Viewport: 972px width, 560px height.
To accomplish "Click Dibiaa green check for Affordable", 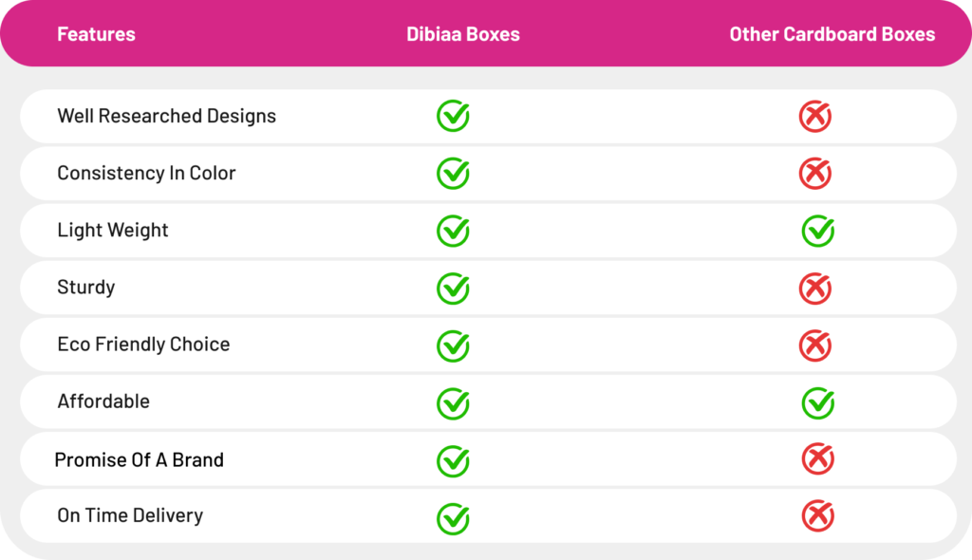I will pyautogui.click(x=453, y=403).
